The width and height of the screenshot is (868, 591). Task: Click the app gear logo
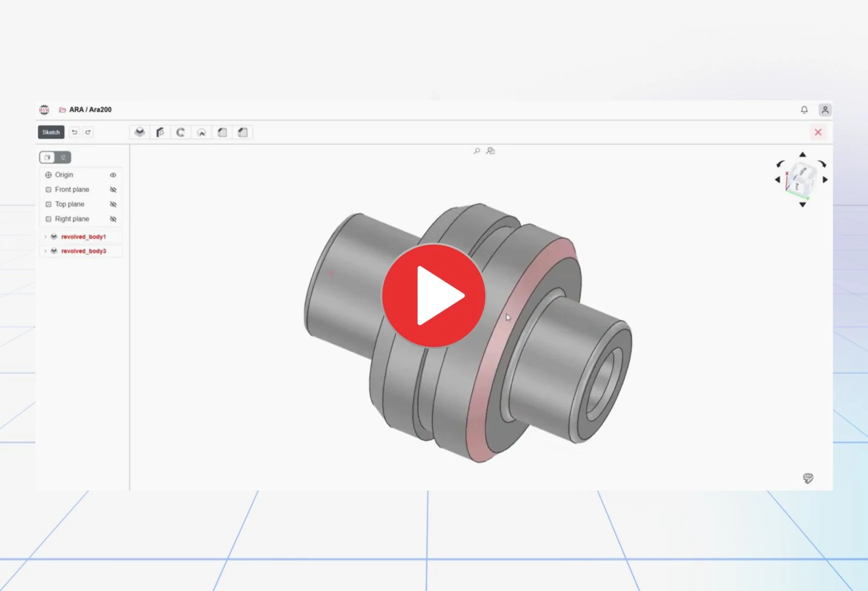[44, 110]
